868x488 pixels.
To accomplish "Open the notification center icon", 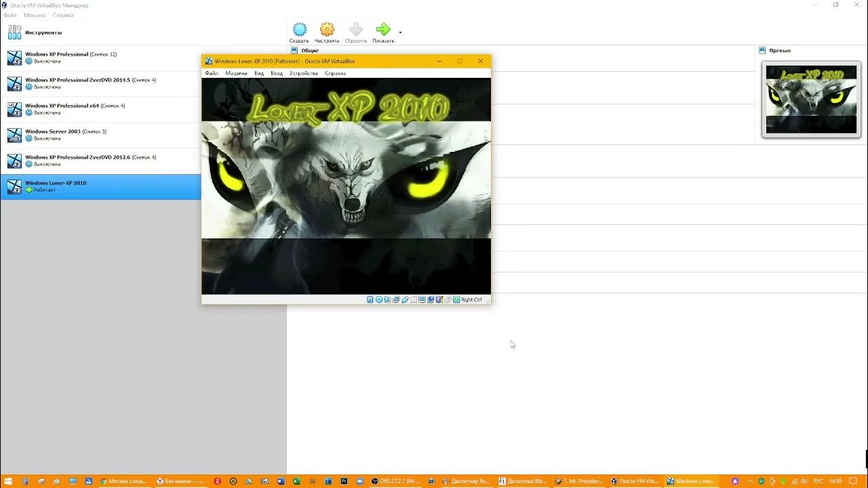I will click(853, 481).
